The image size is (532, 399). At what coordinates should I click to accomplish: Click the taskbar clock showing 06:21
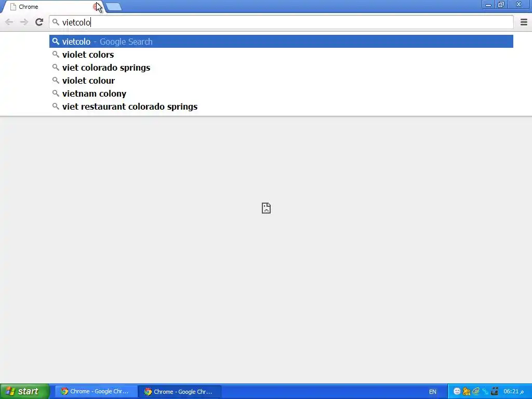pyautogui.click(x=513, y=391)
